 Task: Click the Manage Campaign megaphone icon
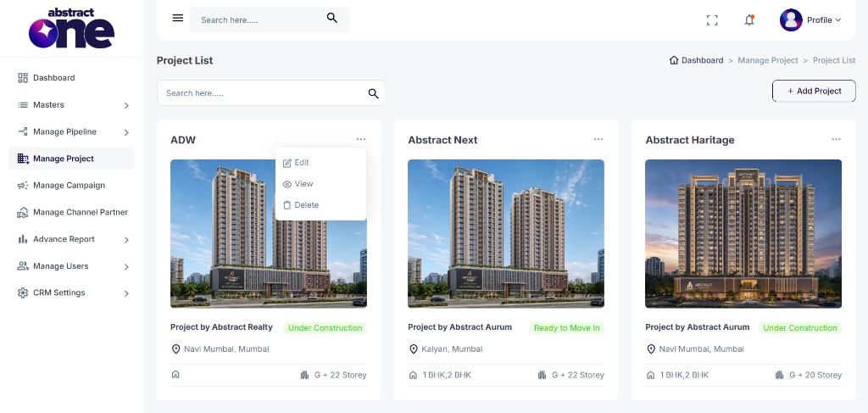[x=23, y=186]
